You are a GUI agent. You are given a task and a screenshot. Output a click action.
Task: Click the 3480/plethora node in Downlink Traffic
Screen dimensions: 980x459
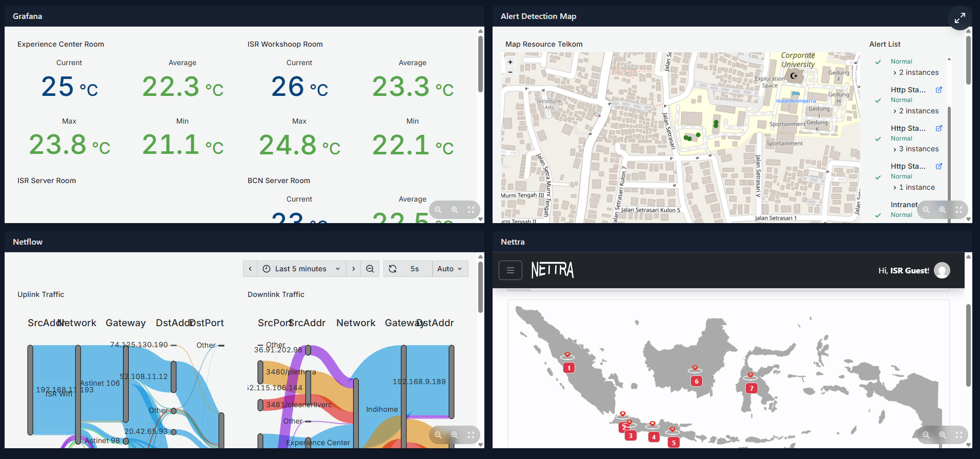260,372
